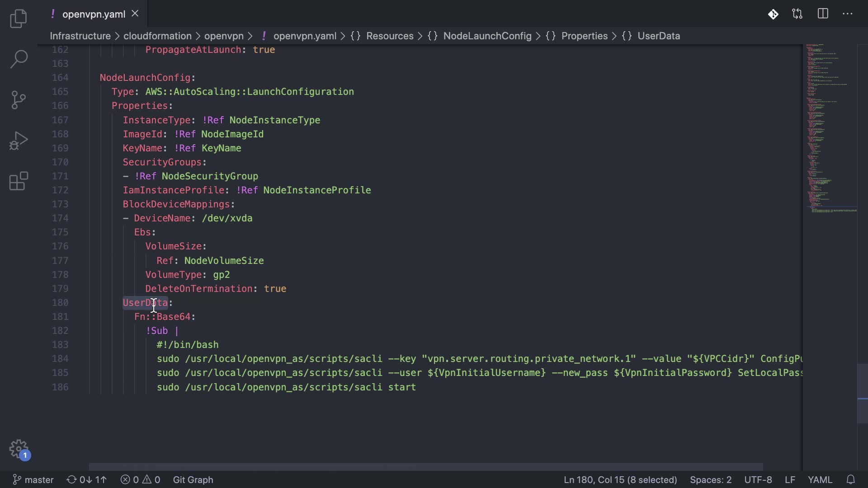Click the horizontal scrollbar of editor
Viewport: 868px width, 488px height.
425,467
